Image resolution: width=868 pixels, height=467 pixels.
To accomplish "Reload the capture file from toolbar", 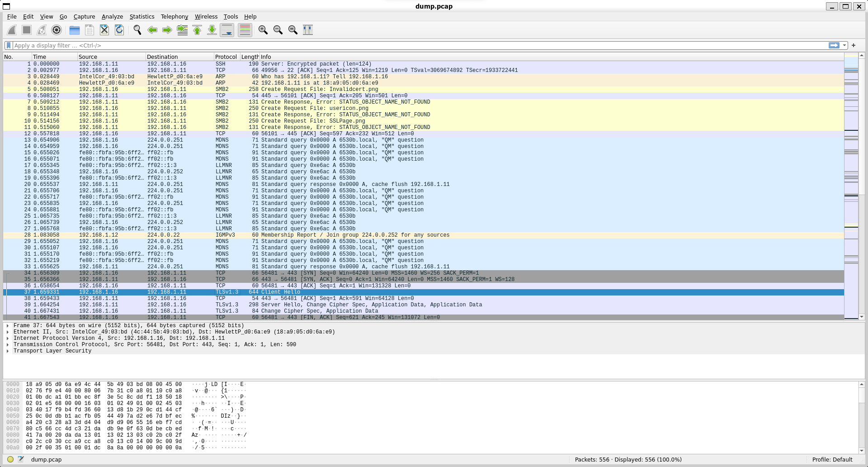I will [119, 30].
